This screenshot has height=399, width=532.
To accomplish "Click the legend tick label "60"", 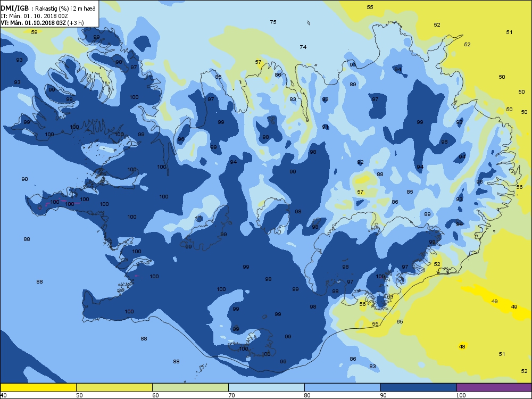I will pyautogui.click(x=155, y=395).
